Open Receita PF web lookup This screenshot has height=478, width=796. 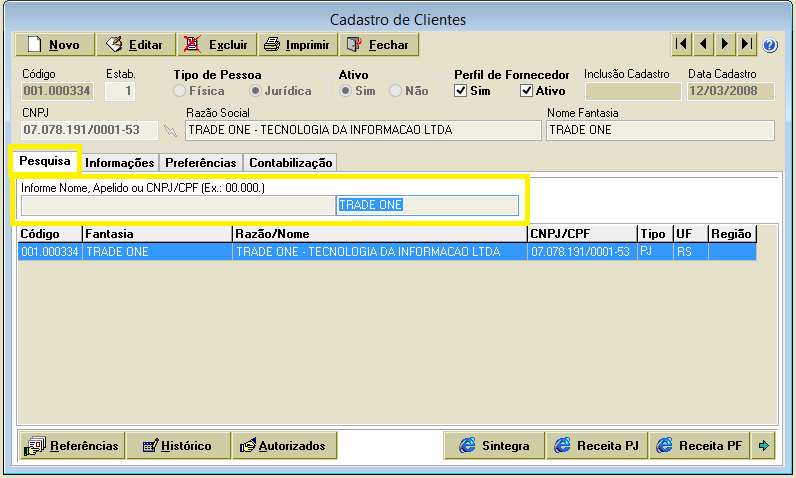point(699,446)
